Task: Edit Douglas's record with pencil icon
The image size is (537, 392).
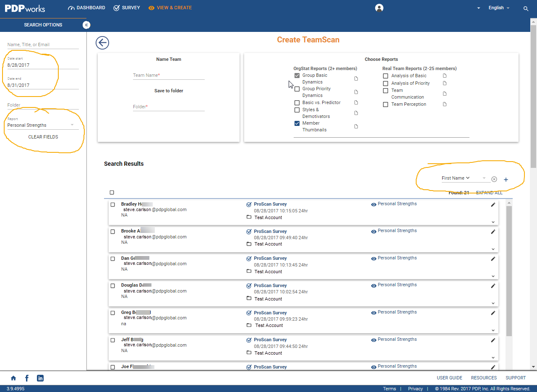Action: pyautogui.click(x=493, y=286)
